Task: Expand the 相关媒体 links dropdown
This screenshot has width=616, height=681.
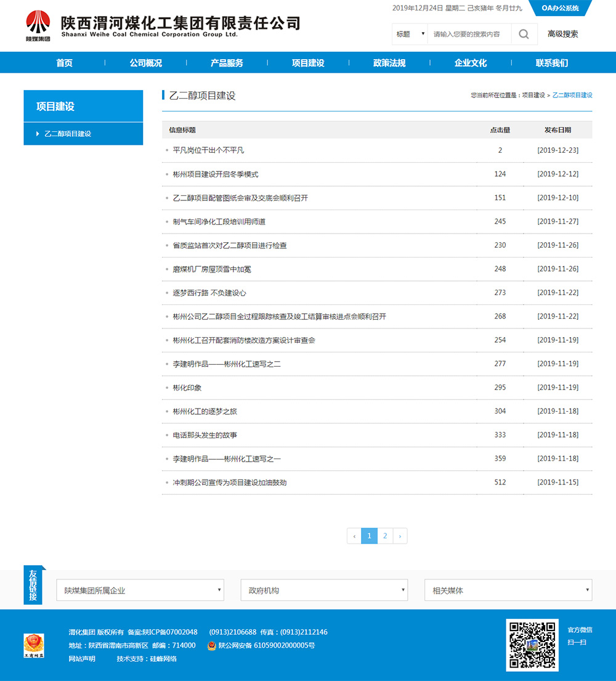Action: point(508,590)
